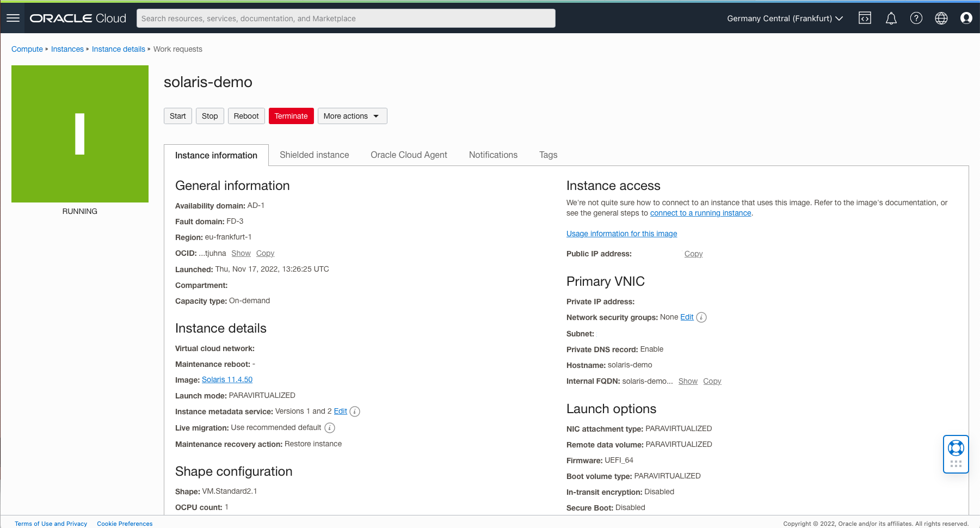Open the Cloud Shell developer tools icon
The height and width of the screenshot is (528, 980).
(865, 18)
